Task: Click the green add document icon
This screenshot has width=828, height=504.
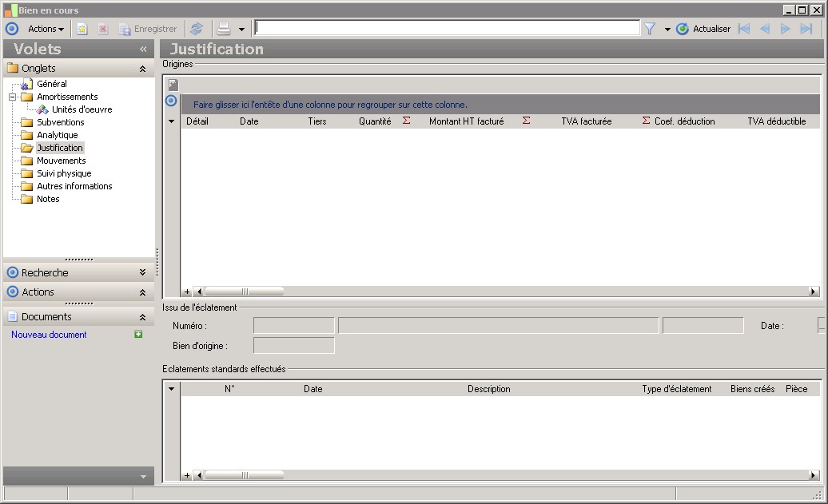Action: [x=138, y=334]
